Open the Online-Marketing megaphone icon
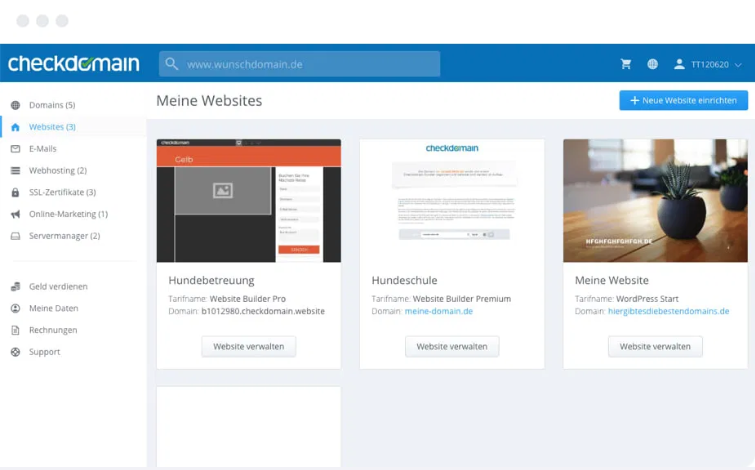This screenshot has width=755, height=470. (x=15, y=214)
